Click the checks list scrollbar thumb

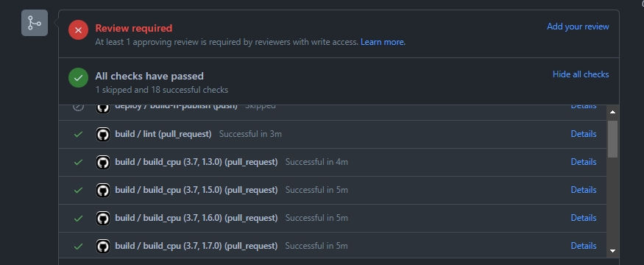[613, 139]
